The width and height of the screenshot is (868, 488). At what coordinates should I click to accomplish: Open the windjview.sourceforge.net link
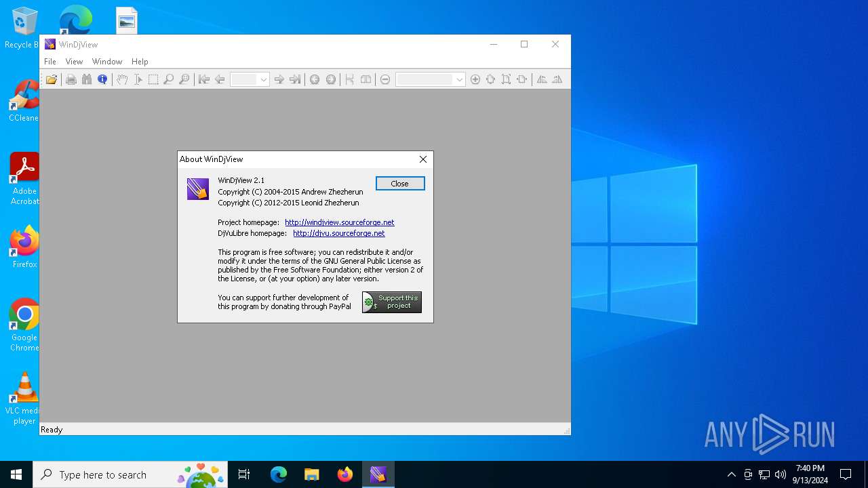339,222
